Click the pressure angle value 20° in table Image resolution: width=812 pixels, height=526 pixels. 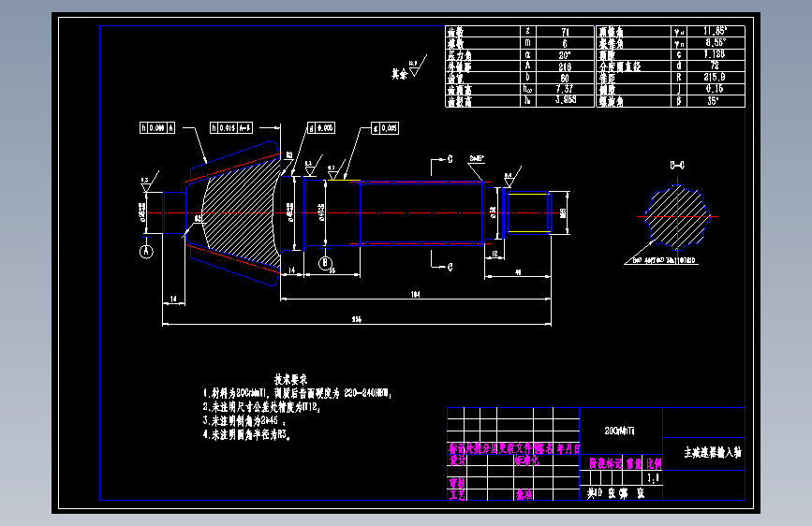coord(565,55)
